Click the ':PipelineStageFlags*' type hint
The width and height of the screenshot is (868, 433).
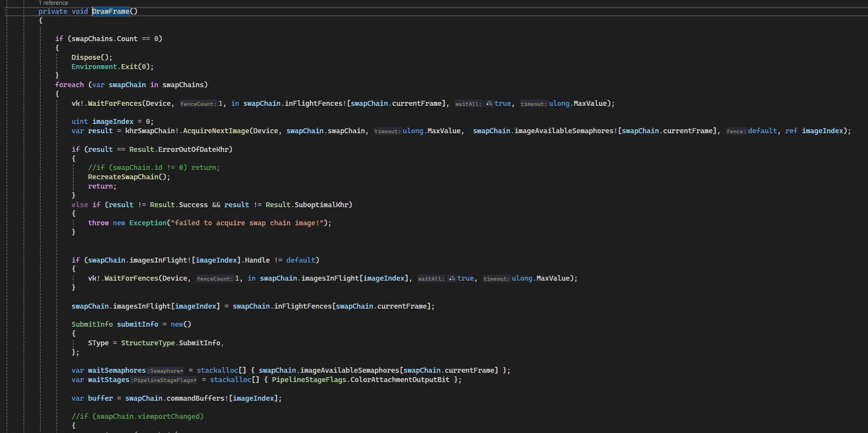coord(164,380)
